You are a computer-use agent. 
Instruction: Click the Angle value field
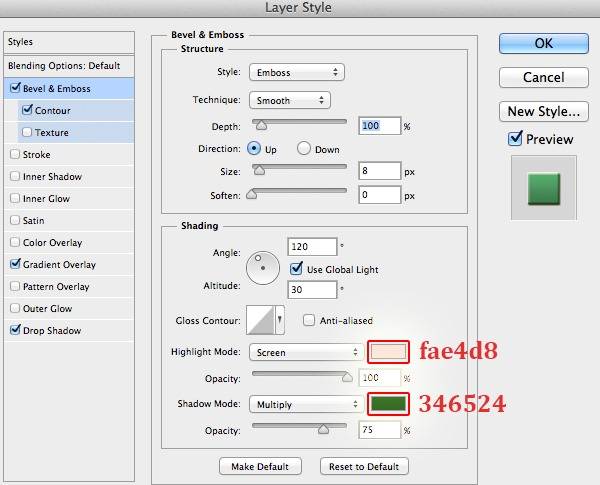(312, 247)
